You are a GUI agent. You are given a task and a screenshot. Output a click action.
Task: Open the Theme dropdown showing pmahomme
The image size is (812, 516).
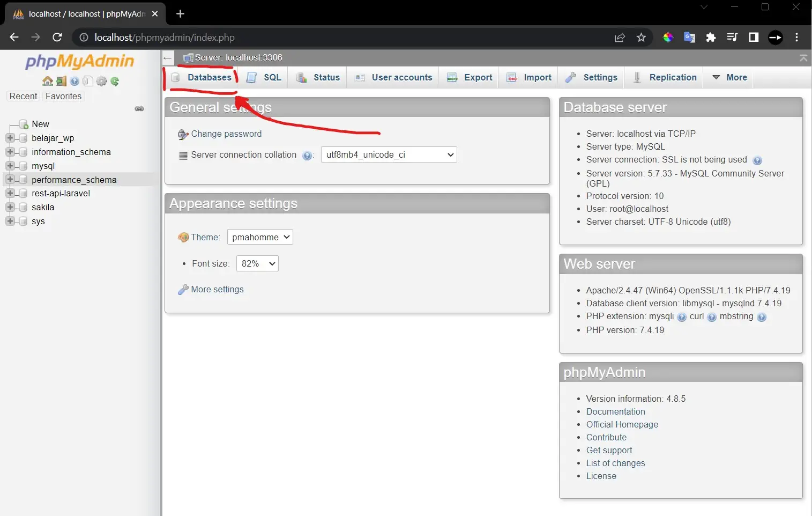(x=260, y=237)
